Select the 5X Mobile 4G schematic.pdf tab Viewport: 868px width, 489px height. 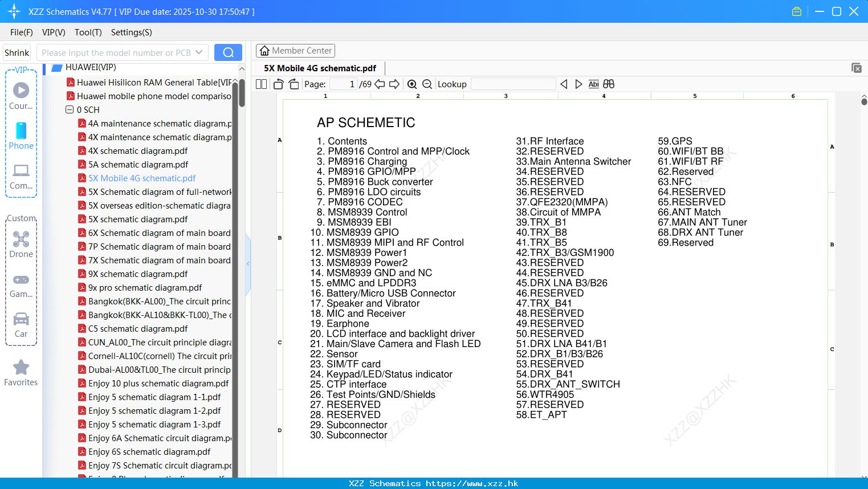pos(320,68)
